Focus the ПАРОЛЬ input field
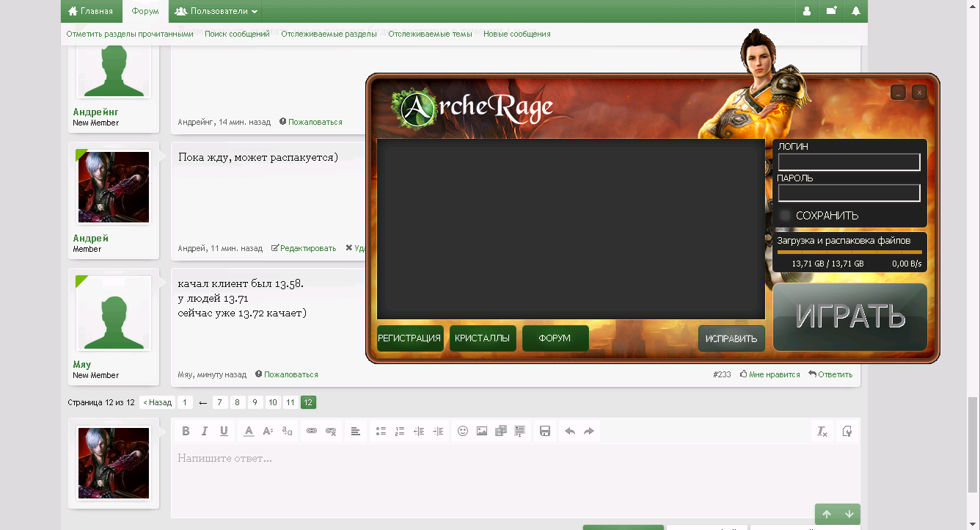The height and width of the screenshot is (530, 980). (x=849, y=193)
